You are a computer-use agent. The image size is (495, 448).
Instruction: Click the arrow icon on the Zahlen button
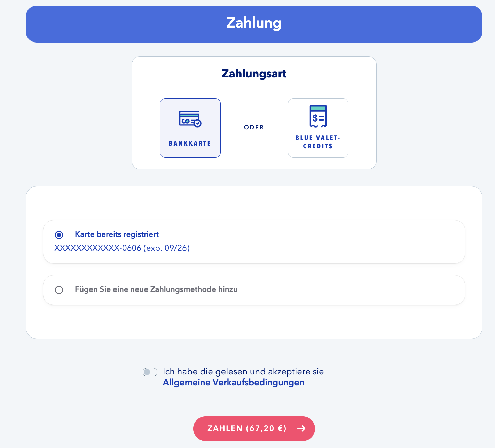pos(301,428)
